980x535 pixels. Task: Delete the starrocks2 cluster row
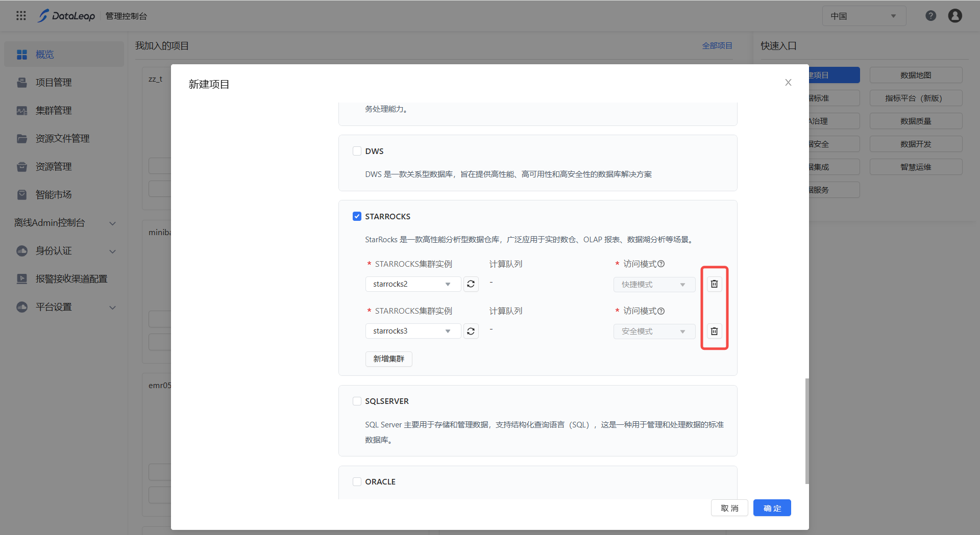[714, 284]
